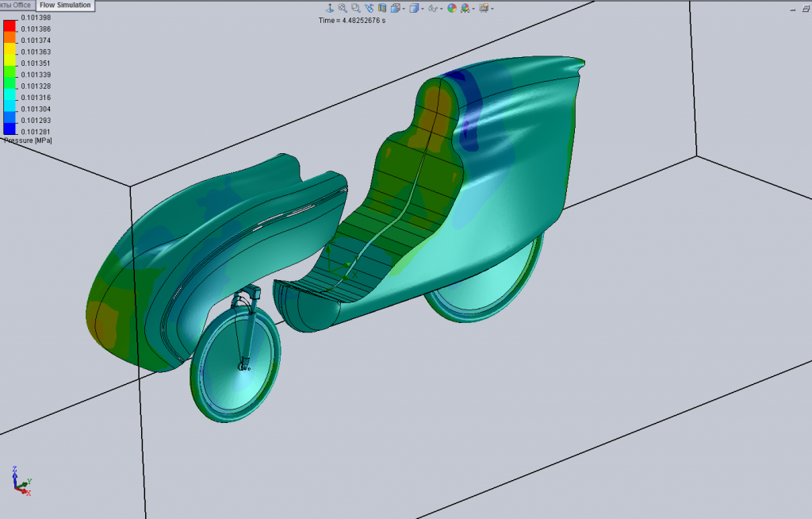Click the legend value 0.101339

[x=36, y=75]
